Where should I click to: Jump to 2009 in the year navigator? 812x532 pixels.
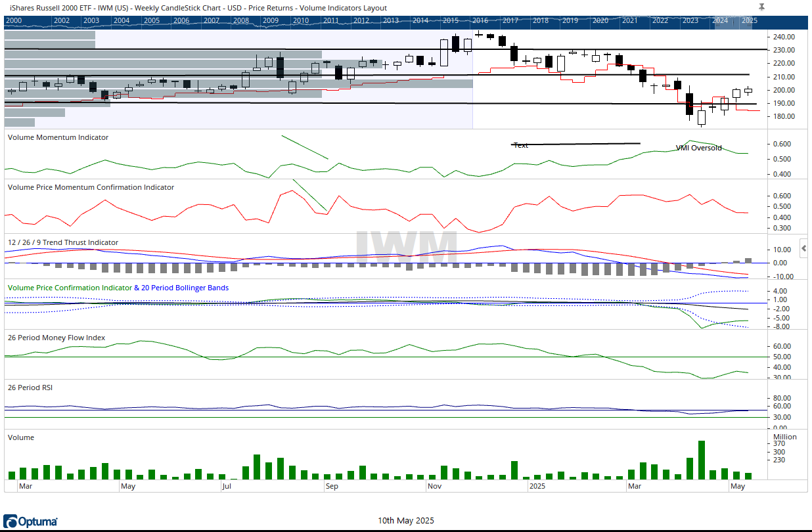(271, 20)
